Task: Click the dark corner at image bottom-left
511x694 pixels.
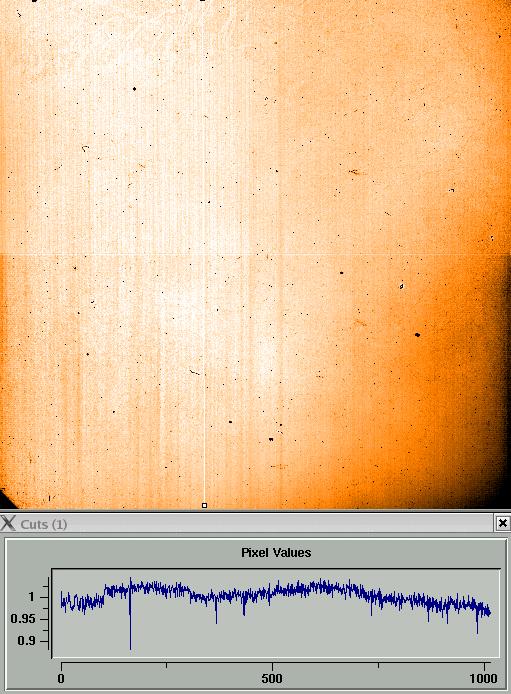Action: click(x=6, y=500)
